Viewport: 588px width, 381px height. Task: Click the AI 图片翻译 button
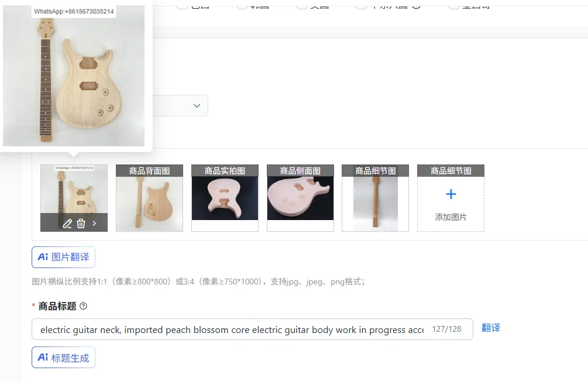click(x=63, y=258)
